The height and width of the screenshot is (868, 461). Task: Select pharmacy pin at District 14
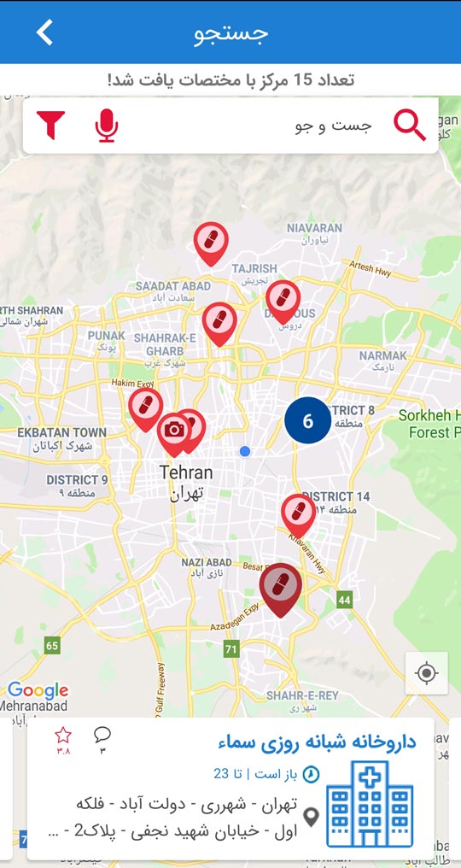click(x=298, y=515)
